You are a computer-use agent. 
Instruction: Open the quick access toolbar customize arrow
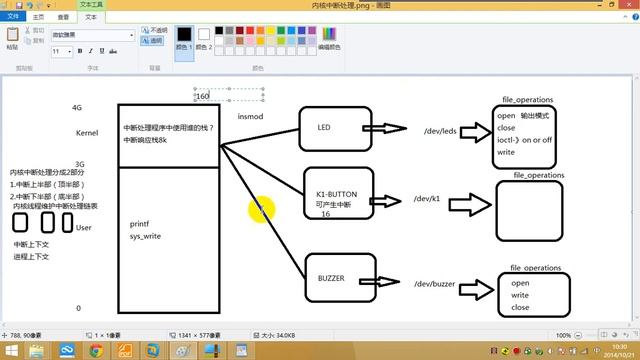(49, 6)
